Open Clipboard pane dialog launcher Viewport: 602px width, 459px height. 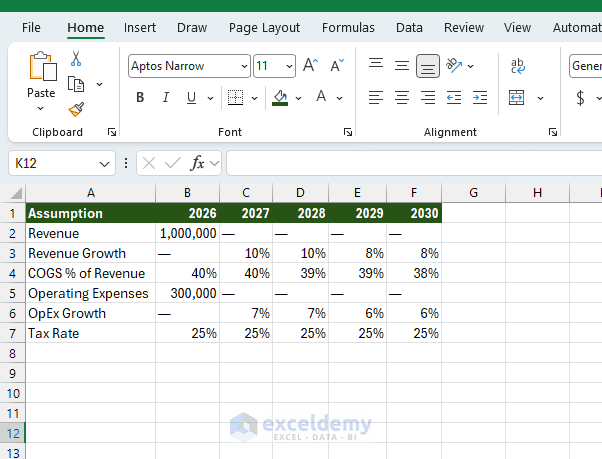click(x=112, y=132)
